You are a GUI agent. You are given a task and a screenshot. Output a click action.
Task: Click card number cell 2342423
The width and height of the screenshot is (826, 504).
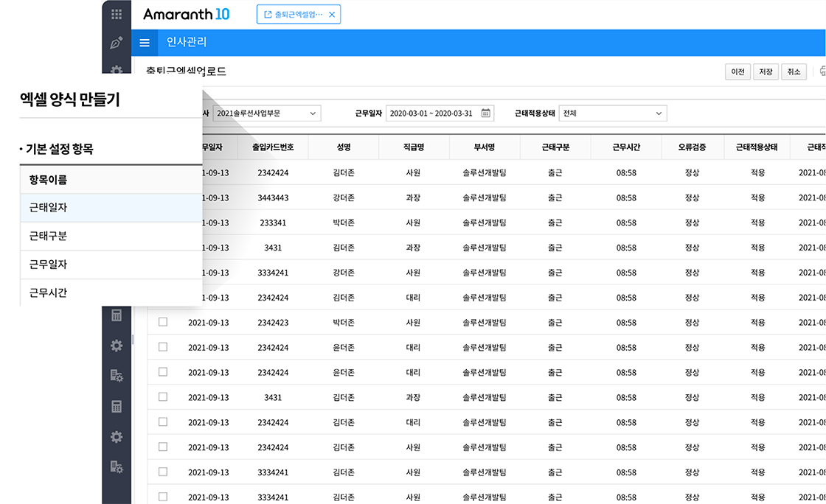point(273,323)
